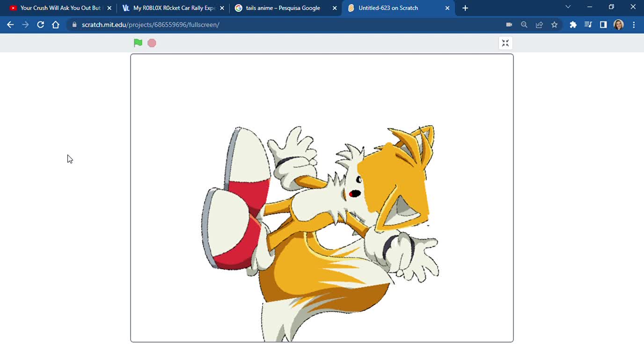
Task: Close the 'tails anime' Google tab
Action: click(x=335, y=8)
